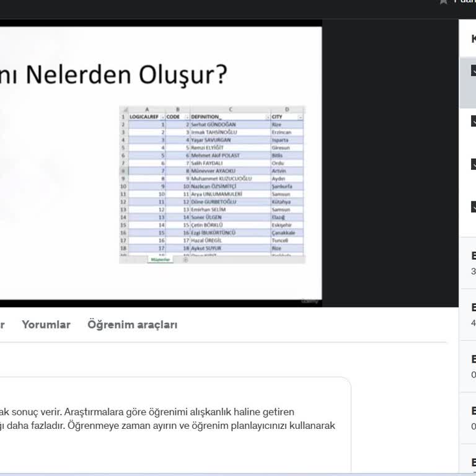Click the city cell 'Isparta'

[x=287, y=140]
